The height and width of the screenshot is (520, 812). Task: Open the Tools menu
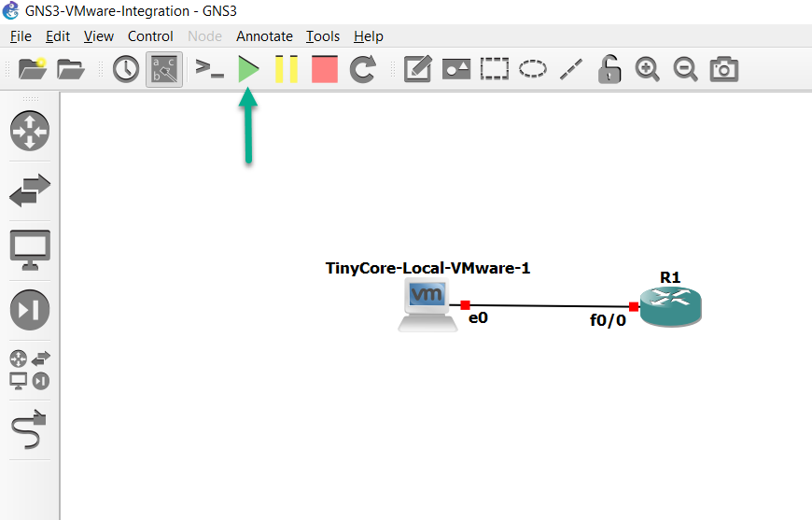pyautogui.click(x=323, y=36)
